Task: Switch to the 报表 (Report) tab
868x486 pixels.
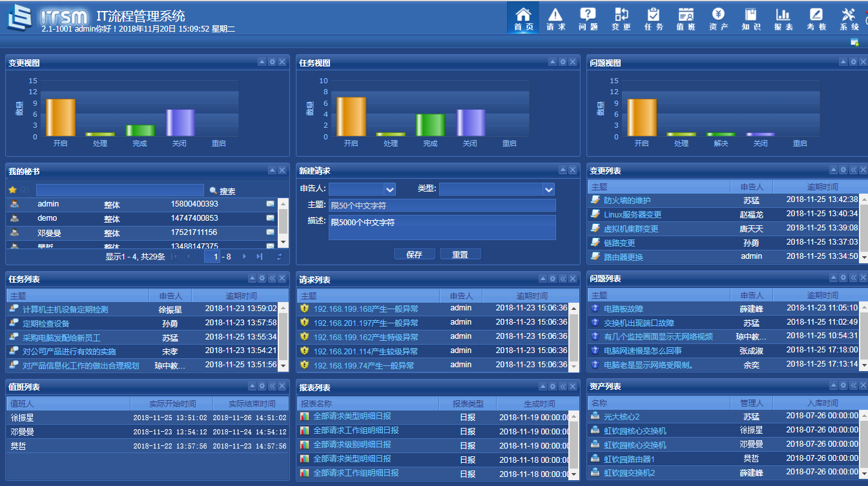Action: point(783,19)
